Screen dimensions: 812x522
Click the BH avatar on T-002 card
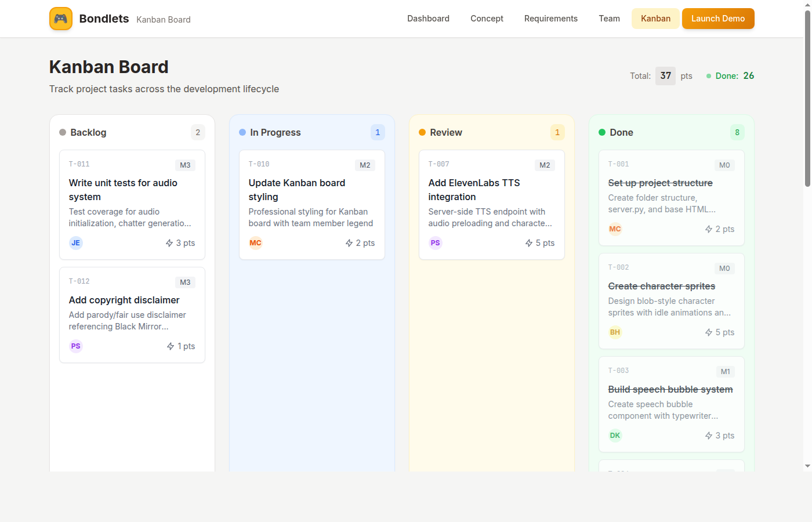(615, 332)
